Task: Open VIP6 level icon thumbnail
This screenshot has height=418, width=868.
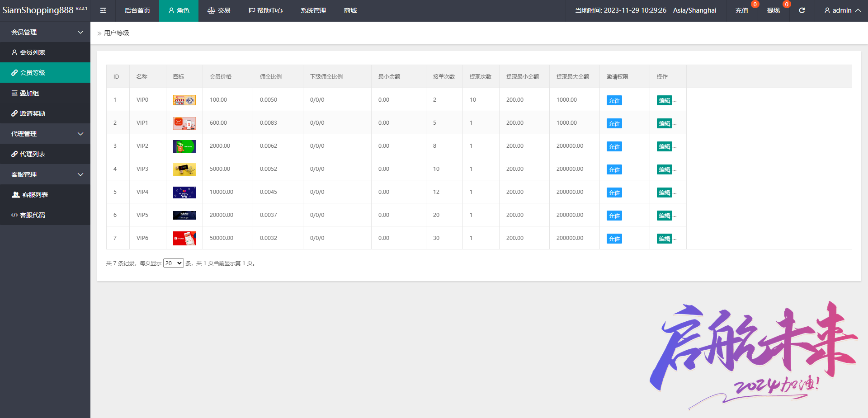Action: tap(184, 238)
